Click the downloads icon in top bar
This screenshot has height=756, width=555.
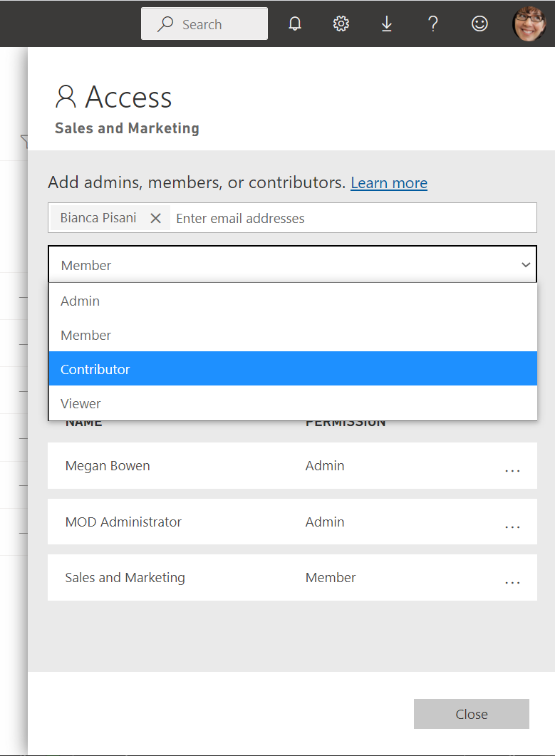coord(387,23)
